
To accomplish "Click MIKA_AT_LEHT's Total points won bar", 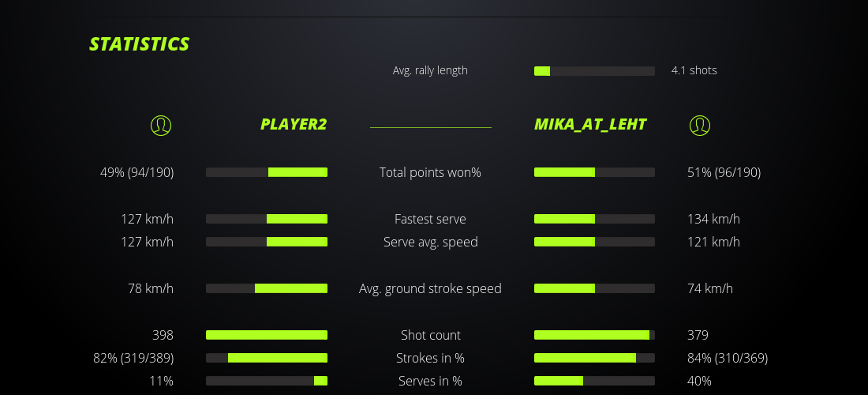I will [594, 172].
